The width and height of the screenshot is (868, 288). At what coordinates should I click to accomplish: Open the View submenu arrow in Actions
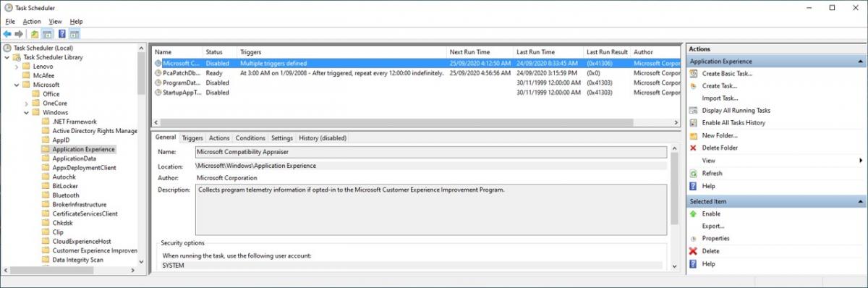pos(861,161)
